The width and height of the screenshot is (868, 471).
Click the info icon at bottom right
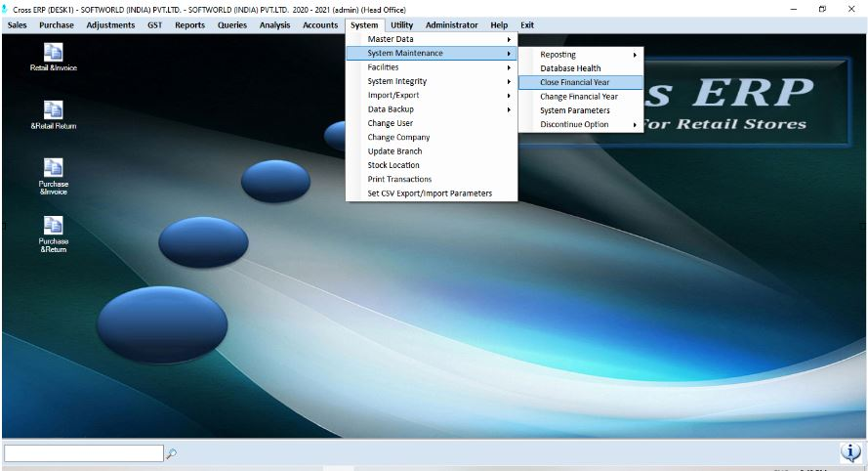click(850, 452)
